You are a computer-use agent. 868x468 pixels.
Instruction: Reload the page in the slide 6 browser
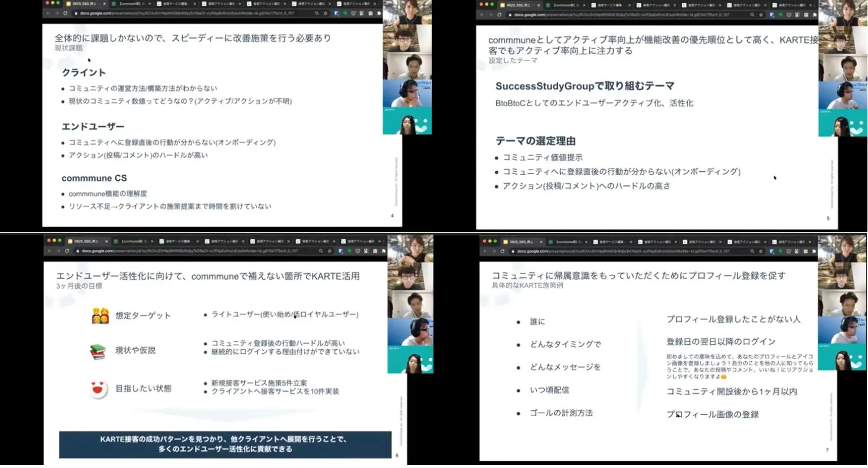[67, 251]
